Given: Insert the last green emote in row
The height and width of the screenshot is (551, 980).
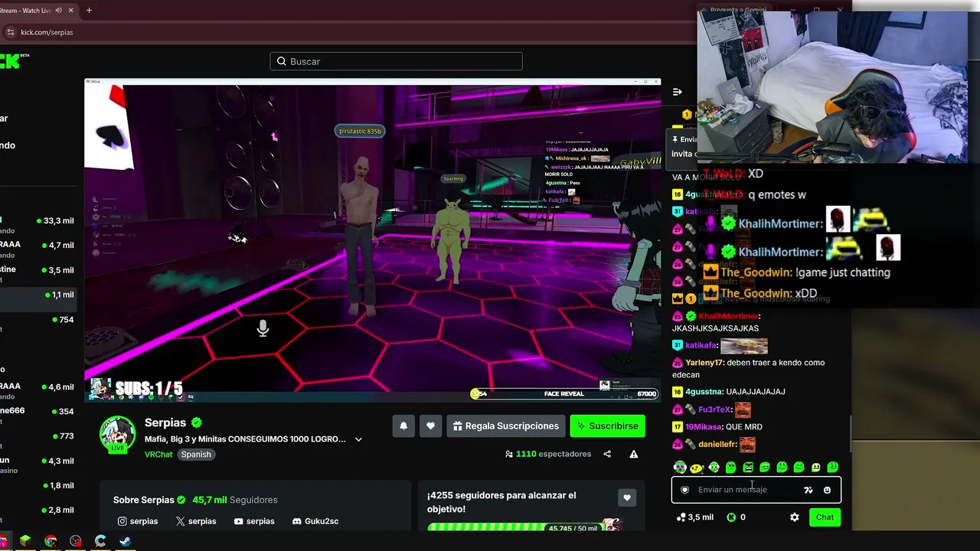Looking at the screenshot, I should tap(833, 467).
